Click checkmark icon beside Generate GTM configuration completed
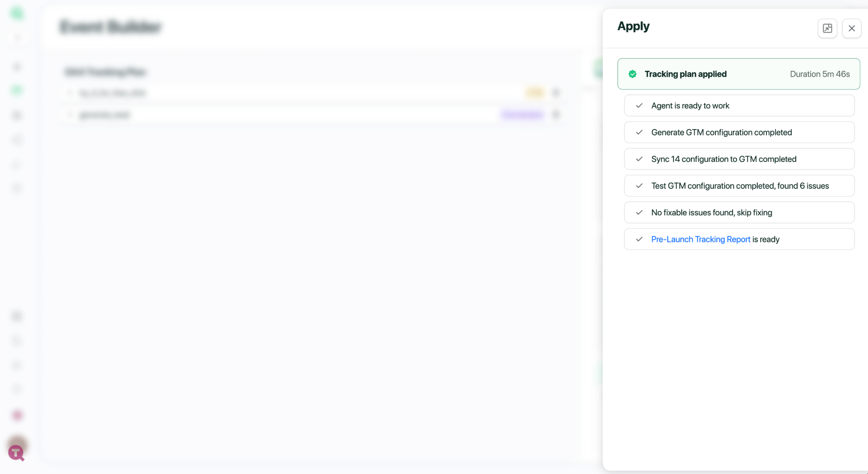The image size is (868, 474). (x=639, y=132)
